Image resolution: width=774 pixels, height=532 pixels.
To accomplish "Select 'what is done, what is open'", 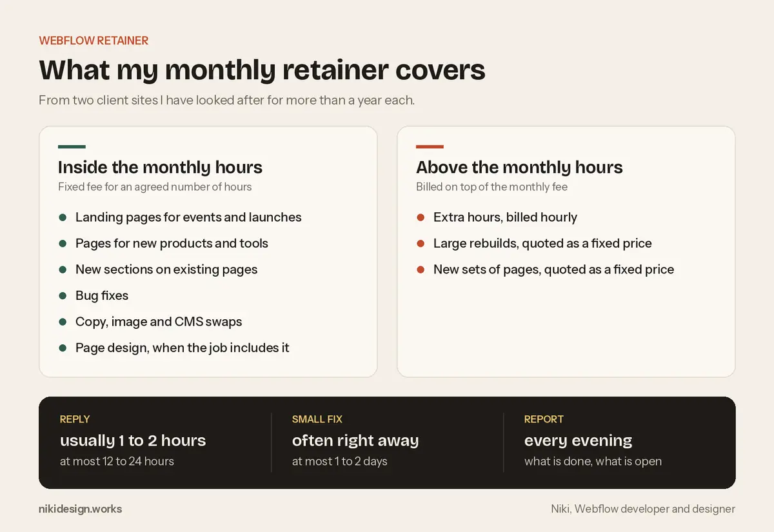I will 593,461.
